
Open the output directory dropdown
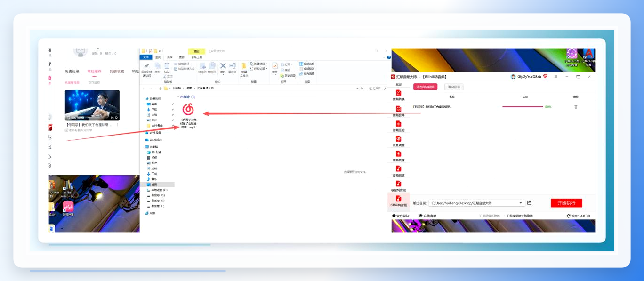coord(521,203)
